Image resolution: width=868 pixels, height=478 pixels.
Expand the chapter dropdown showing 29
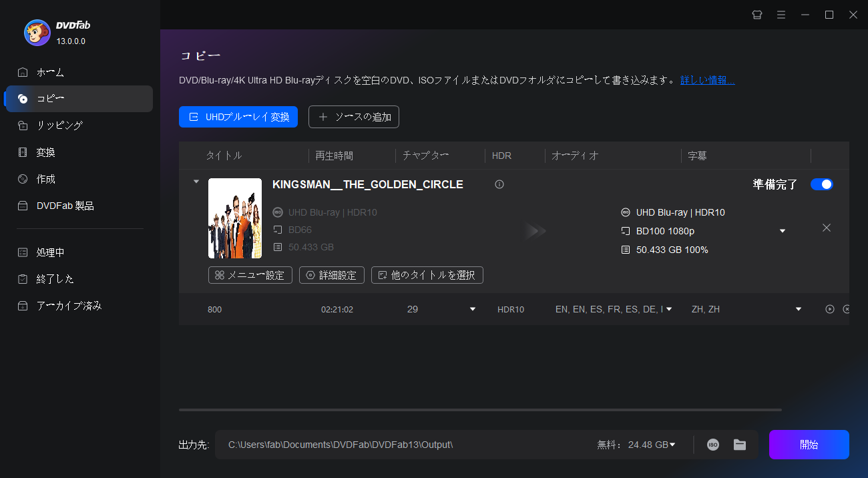(473, 309)
